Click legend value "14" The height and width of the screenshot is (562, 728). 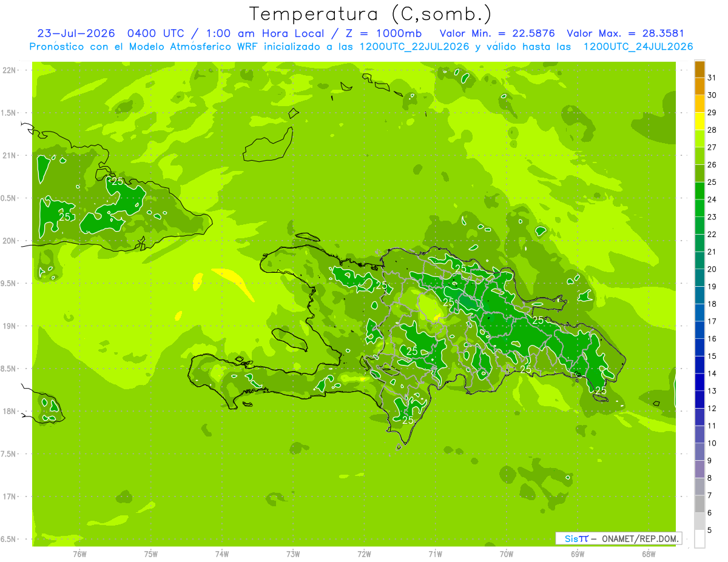(712, 373)
